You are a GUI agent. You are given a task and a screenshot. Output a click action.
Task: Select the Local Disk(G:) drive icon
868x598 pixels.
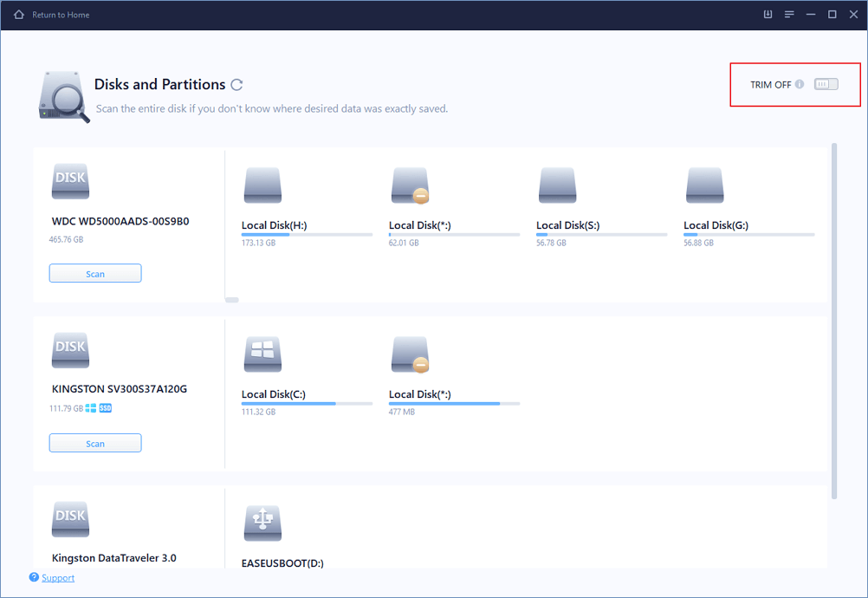[x=704, y=185]
